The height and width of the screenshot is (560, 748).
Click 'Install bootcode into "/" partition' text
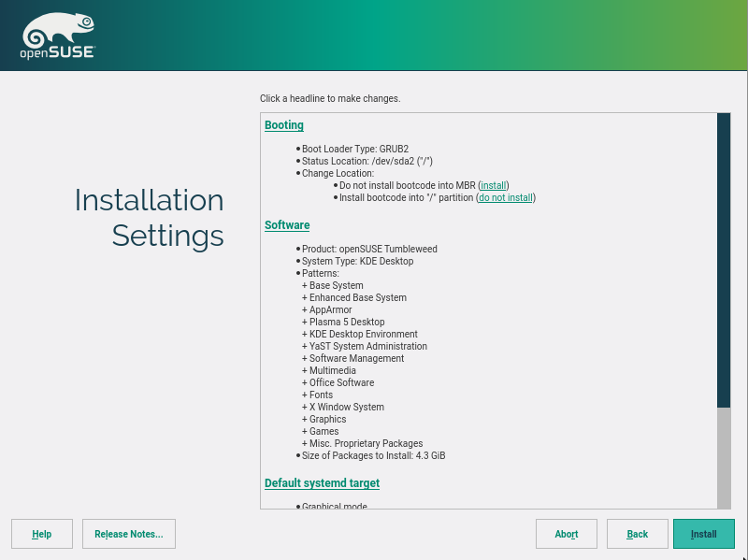pyautogui.click(x=407, y=197)
